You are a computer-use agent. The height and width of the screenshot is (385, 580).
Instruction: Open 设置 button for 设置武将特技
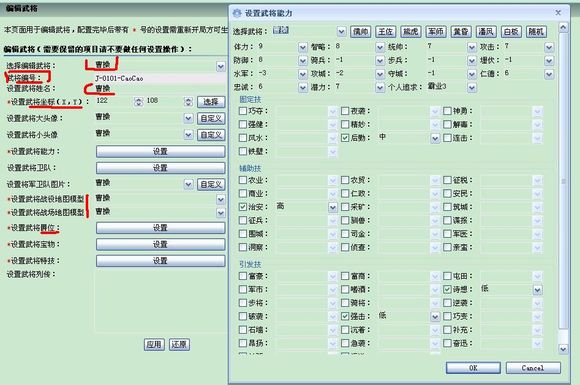(161, 261)
